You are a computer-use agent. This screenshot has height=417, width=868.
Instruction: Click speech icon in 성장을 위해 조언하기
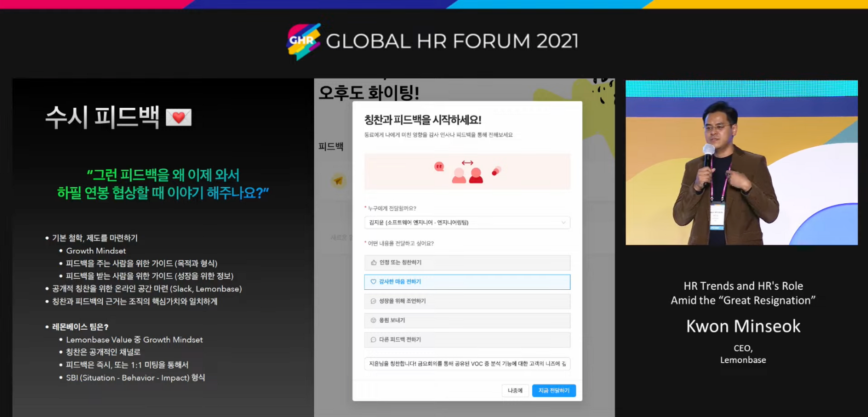coord(373,301)
